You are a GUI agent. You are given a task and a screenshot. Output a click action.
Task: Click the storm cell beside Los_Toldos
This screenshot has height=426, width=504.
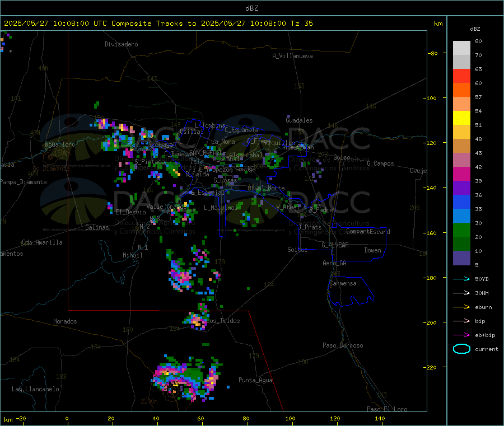click(197, 320)
